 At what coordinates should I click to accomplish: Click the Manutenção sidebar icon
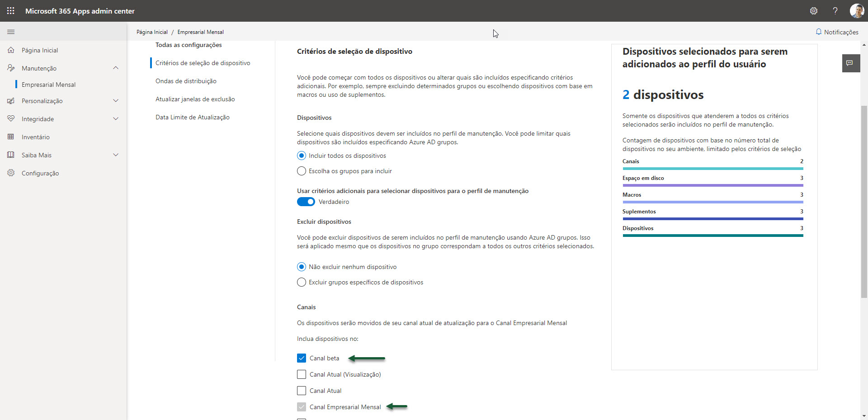point(11,68)
